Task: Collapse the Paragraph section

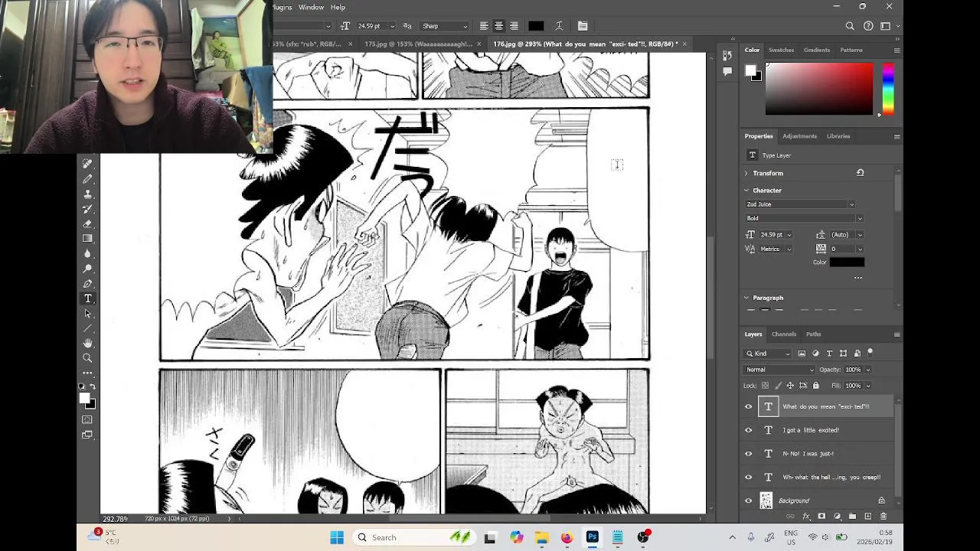Action: [746, 298]
